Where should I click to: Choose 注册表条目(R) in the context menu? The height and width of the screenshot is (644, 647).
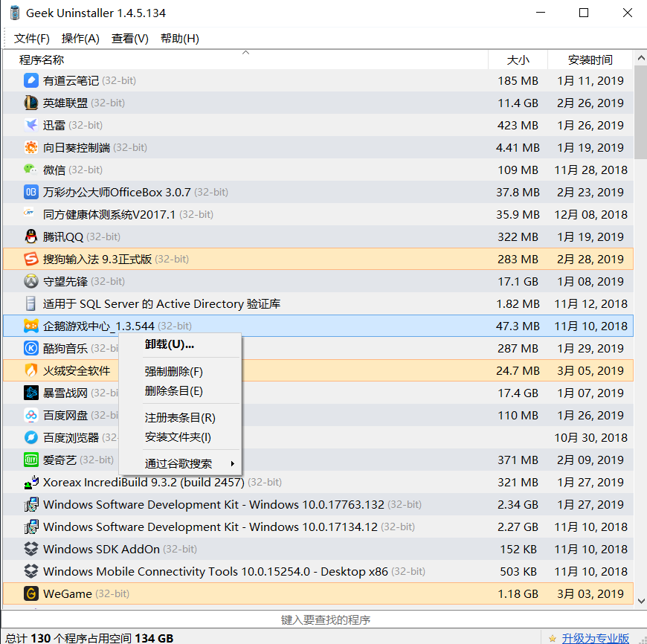point(180,417)
